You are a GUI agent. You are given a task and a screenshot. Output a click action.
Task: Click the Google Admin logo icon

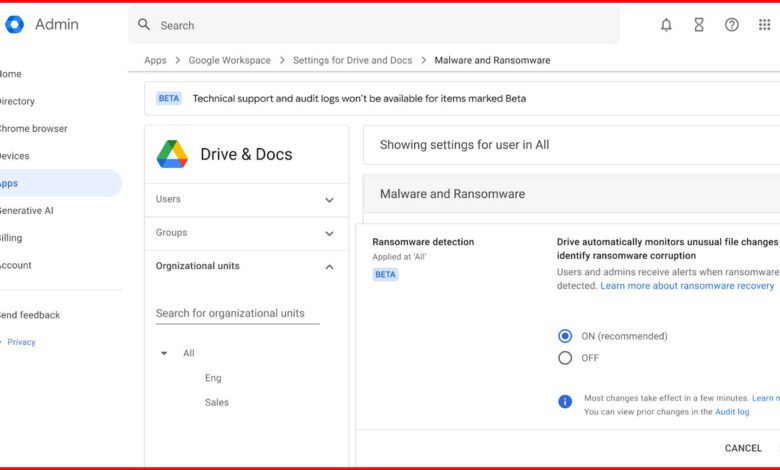pyautogui.click(x=14, y=24)
